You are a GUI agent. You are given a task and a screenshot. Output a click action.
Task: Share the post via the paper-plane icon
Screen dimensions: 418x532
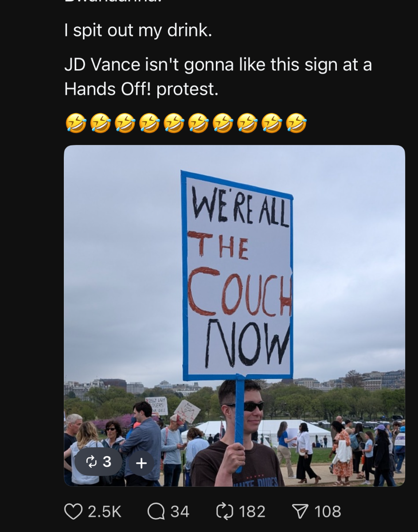pyautogui.click(x=300, y=512)
